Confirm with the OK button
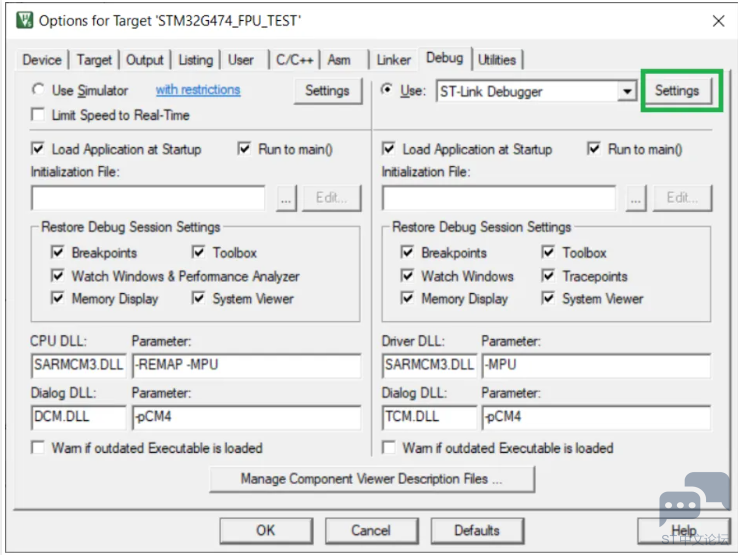This screenshot has height=555, width=738. pyautogui.click(x=266, y=531)
